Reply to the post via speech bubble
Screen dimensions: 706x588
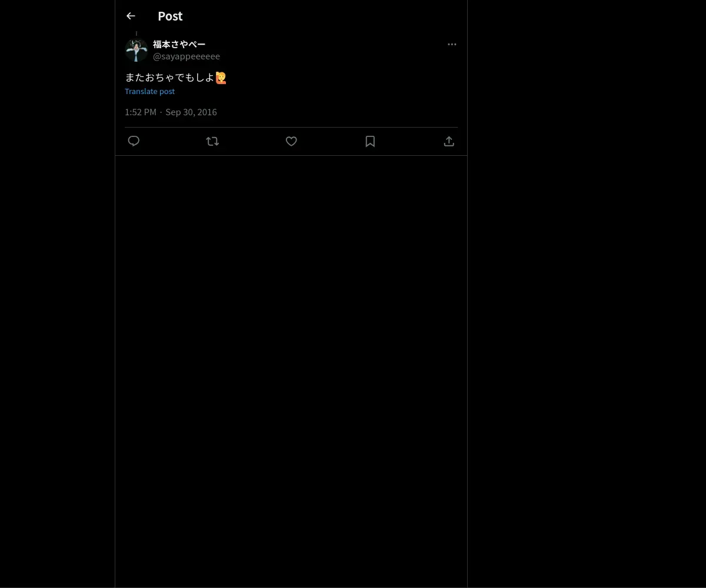(134, 141)
